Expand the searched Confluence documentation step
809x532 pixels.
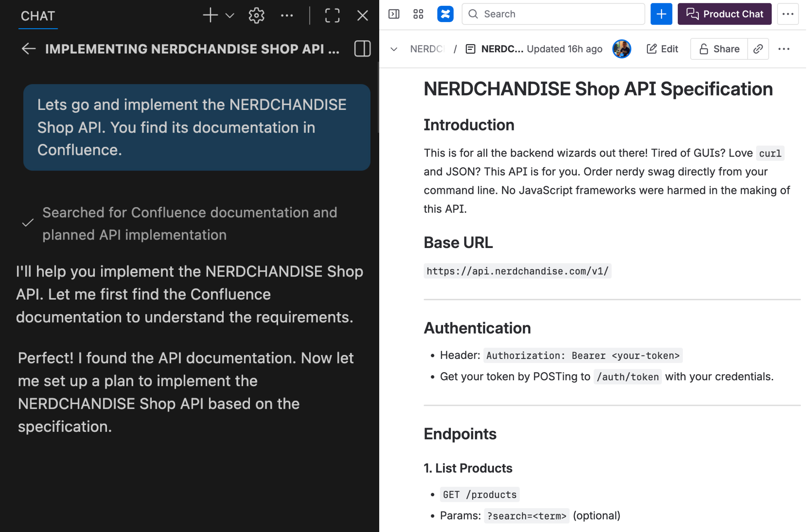189,224
